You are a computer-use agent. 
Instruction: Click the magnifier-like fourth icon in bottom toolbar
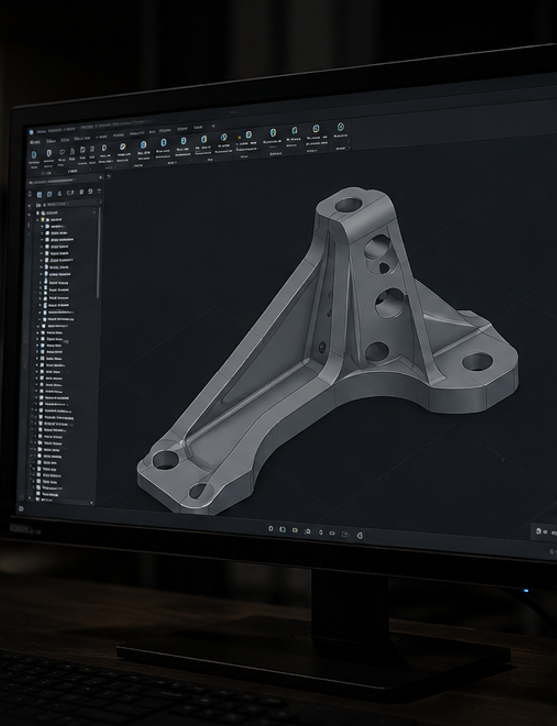307,532
